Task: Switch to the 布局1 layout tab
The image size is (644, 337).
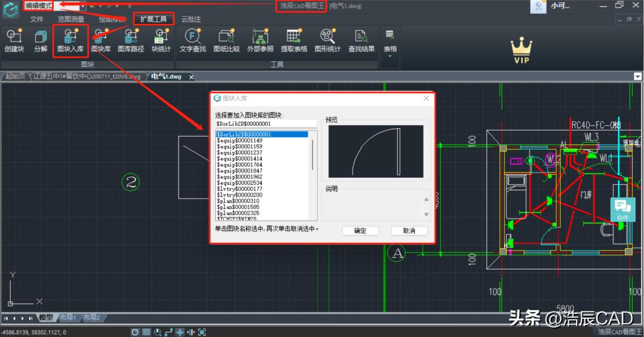Action: tap(68, 318)
